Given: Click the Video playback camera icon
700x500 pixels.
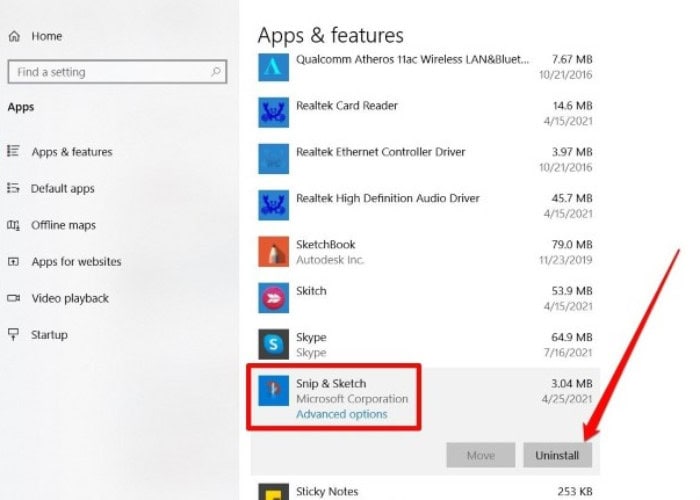Looking at the screenshot, I should click(x=13, y=298).
